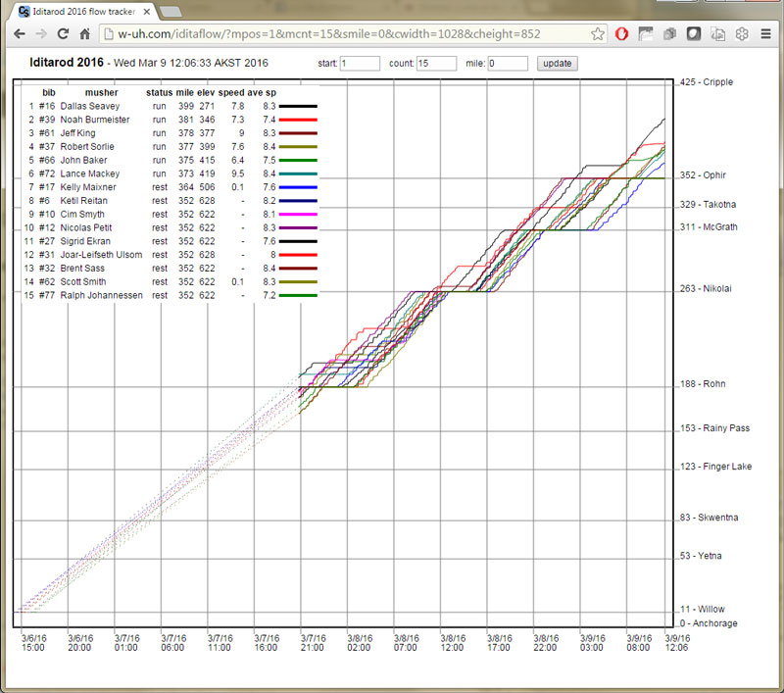Click Cim Smyth's magenta legend line
Image resolution: width=784 pixels, height=693 pixels.
[x=298, y=215]
